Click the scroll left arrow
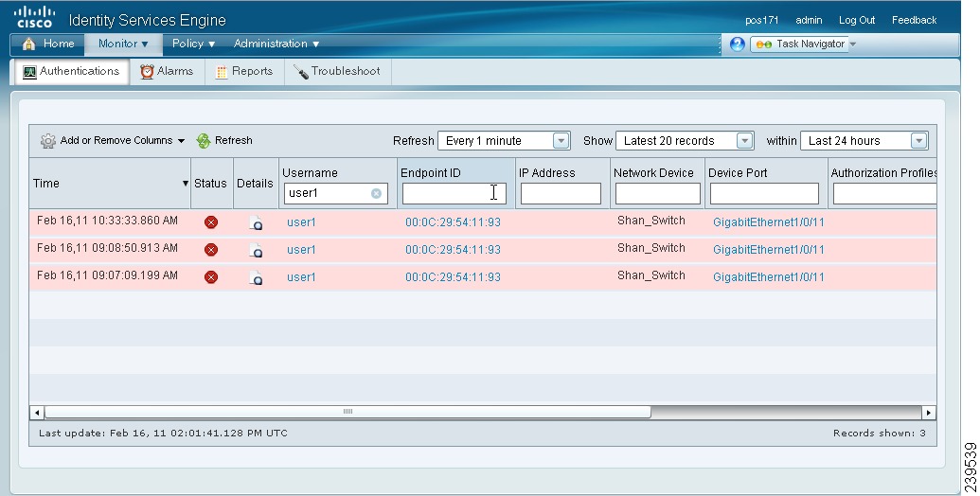The width and height of the screenshot is (980, 496). pyautogui.click(x=37, y=413)
